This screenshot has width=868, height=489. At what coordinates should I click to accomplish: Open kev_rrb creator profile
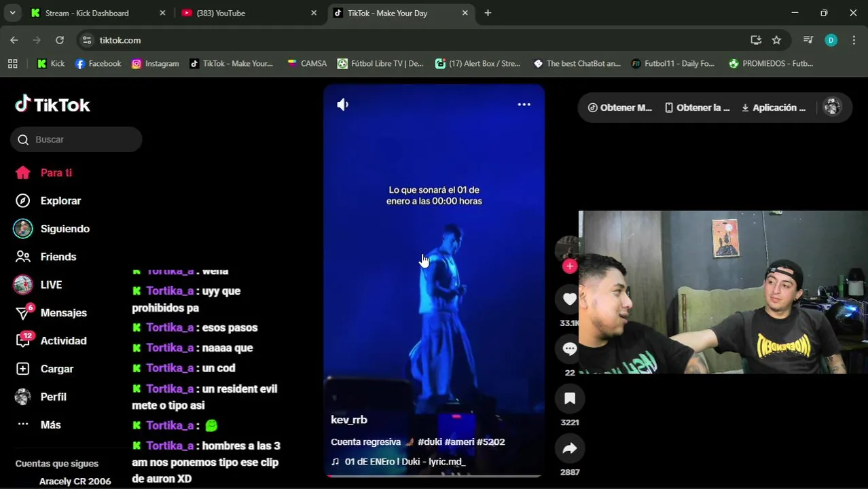[349, 420]
